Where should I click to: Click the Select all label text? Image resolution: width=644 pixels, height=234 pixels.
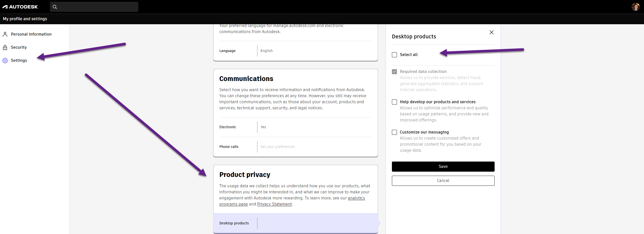[x=409, y=55]
